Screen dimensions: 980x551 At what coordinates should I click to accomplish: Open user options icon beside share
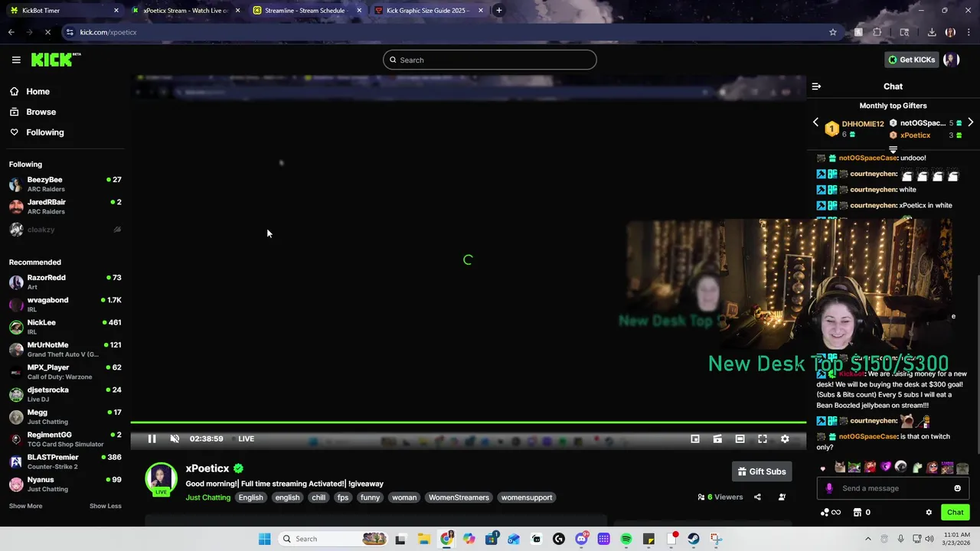pyautogui.click(x=782, y=497)
